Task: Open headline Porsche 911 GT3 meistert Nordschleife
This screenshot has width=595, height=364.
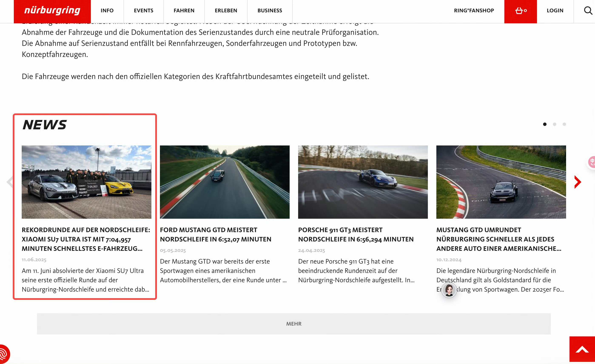Action: [356, 234]
